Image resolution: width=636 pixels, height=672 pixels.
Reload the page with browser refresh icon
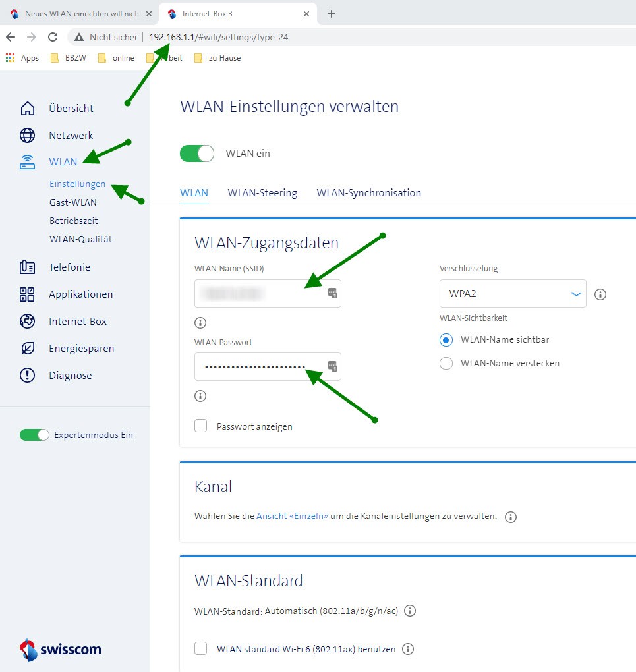pos(53,37)
